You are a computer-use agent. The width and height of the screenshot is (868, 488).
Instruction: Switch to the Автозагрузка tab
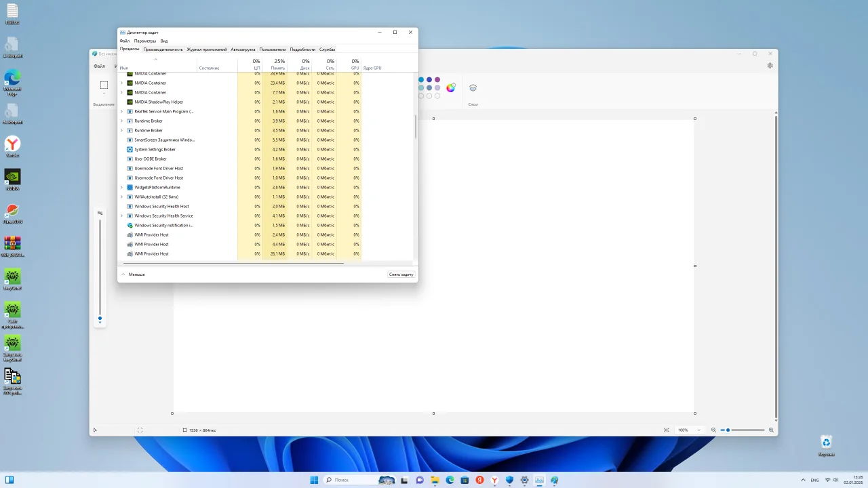tap(243, 49)
